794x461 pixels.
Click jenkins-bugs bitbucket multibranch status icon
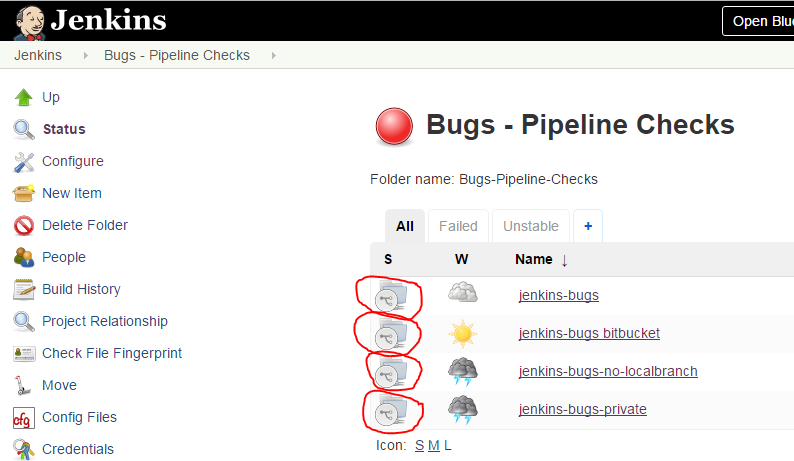[x=391, y=334]
